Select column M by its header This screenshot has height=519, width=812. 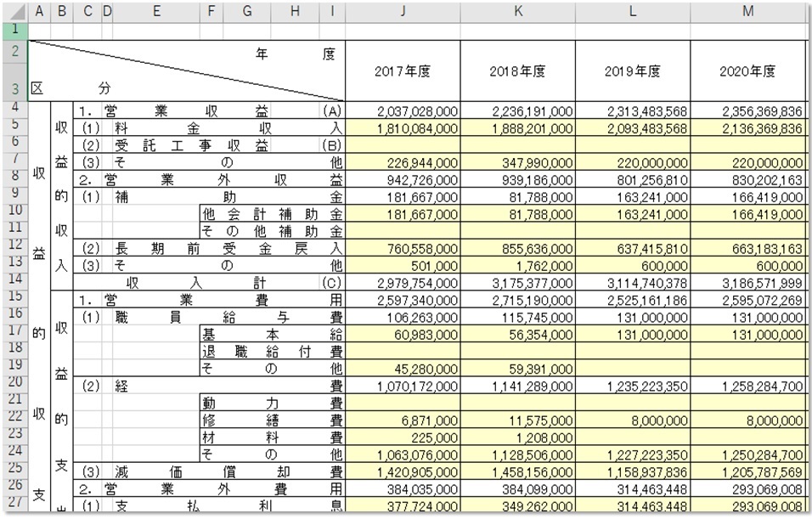tap(748, 12)
